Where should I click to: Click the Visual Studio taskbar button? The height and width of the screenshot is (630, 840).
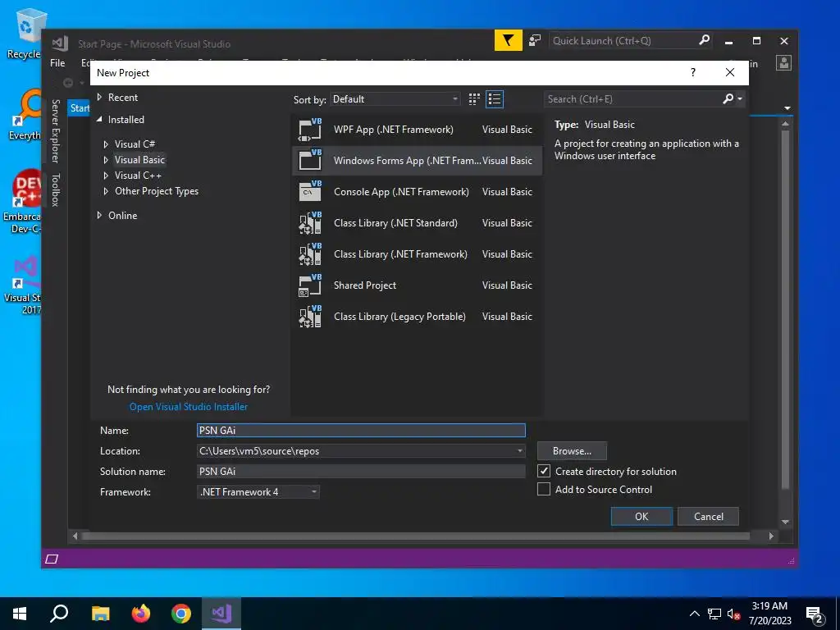click(x=221, y=614)
